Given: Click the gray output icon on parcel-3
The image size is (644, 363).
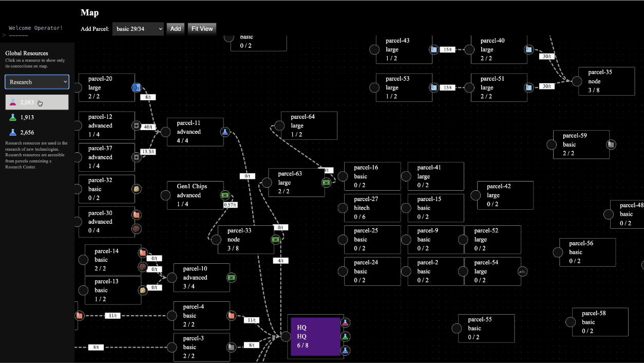Looking at the screenshot, I should coord(231,347).
